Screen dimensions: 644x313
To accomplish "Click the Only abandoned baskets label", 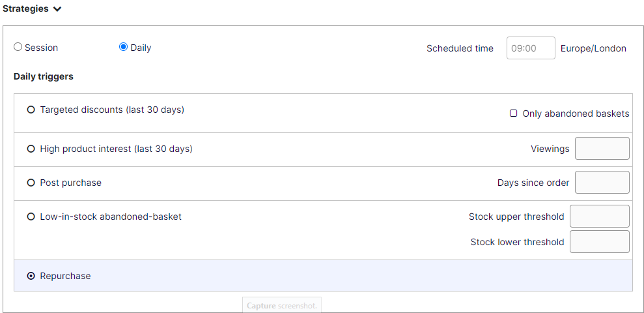I will click(576, 113).
